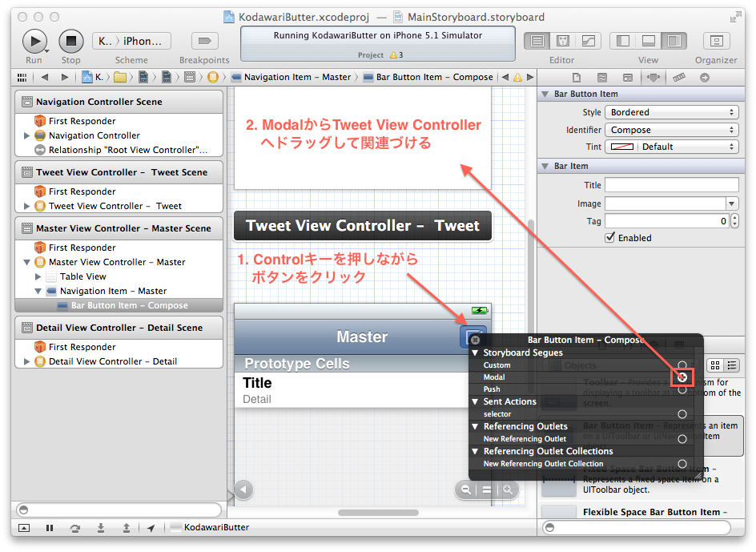
Task: Open the Tint Default popup menu
Action: pos(689,147)
